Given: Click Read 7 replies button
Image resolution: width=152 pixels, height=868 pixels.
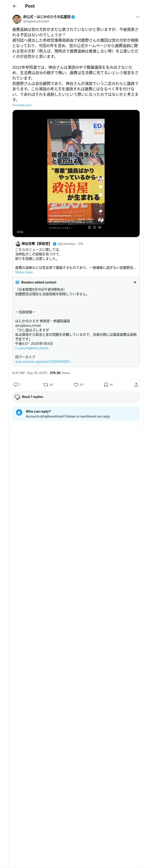Looking at the screenshot, I should [x=76, y=397].
